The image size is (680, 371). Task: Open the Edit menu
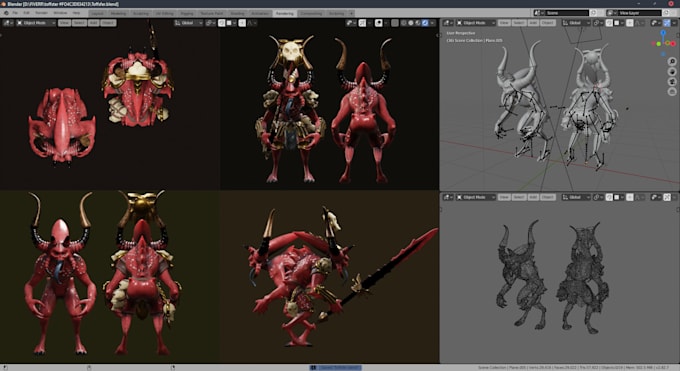(27, 13)
